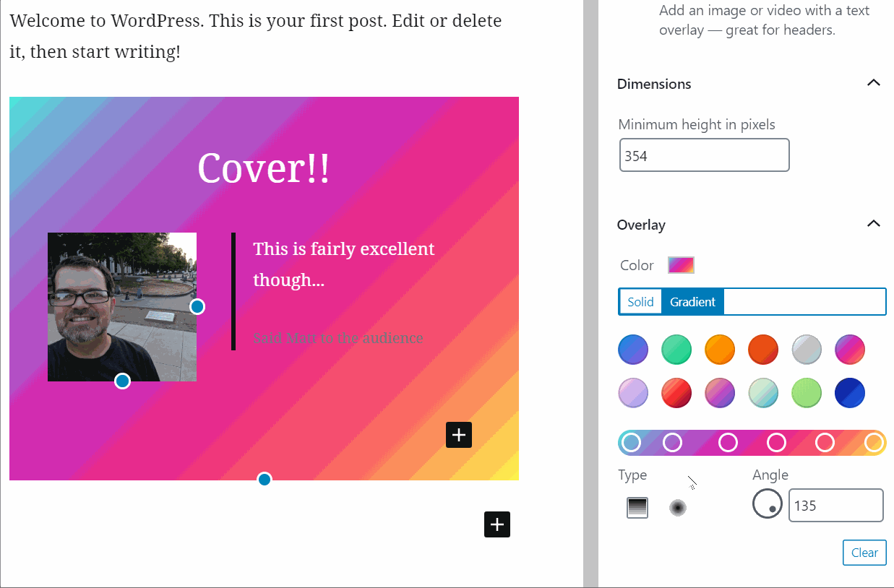This screenshot has height=588, width=894.
Task: Select the radial gradient type icon
Action: [677, 508]
